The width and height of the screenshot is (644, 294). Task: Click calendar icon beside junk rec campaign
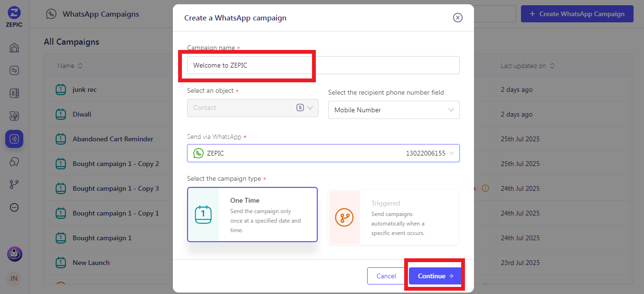coord(61,89)
